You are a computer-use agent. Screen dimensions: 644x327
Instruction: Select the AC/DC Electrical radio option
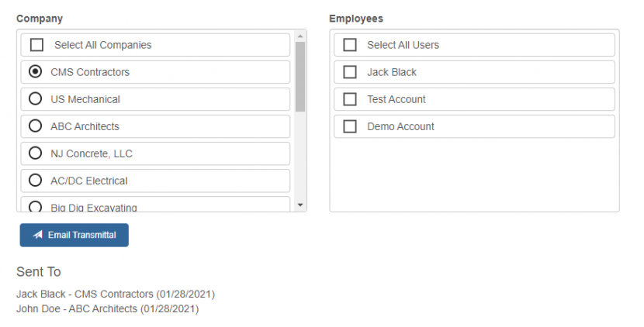click(35, 181)
